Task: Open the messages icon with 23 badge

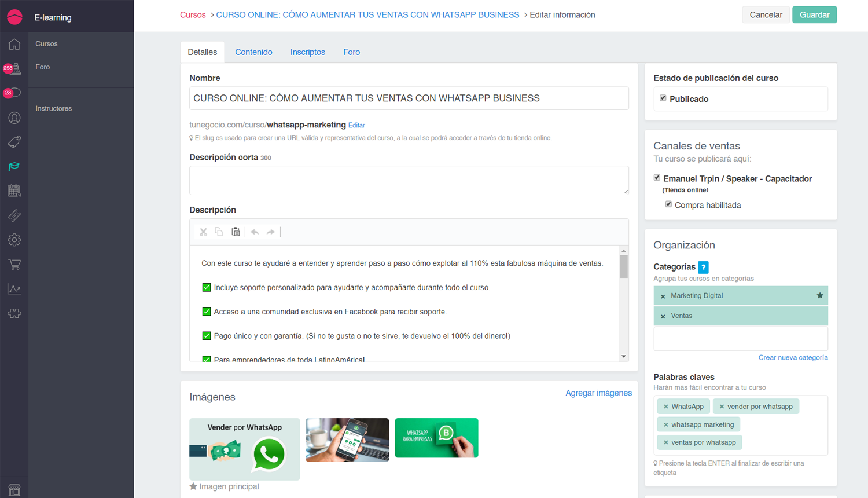Action: tap(13, 93)
